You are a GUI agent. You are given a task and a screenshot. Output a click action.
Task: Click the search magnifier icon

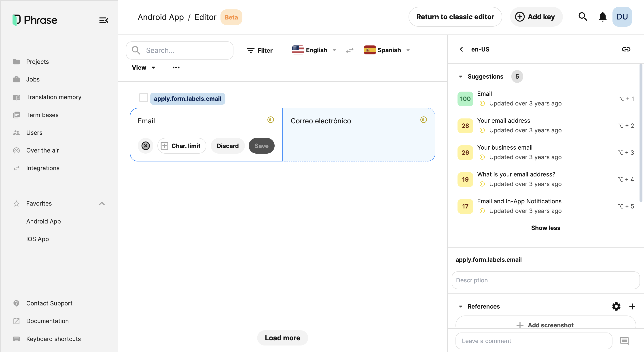coord(583,17)
